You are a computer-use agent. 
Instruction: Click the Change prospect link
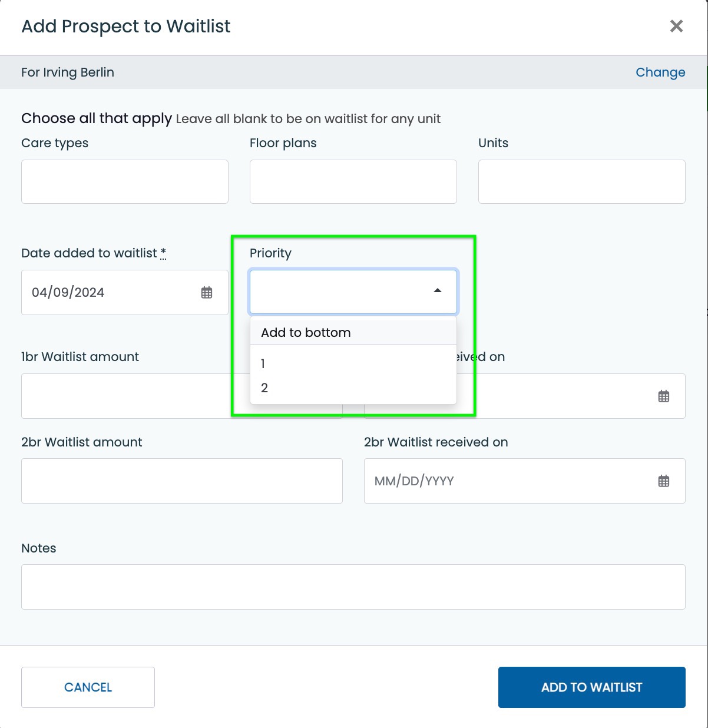click(x=660, y=72)
